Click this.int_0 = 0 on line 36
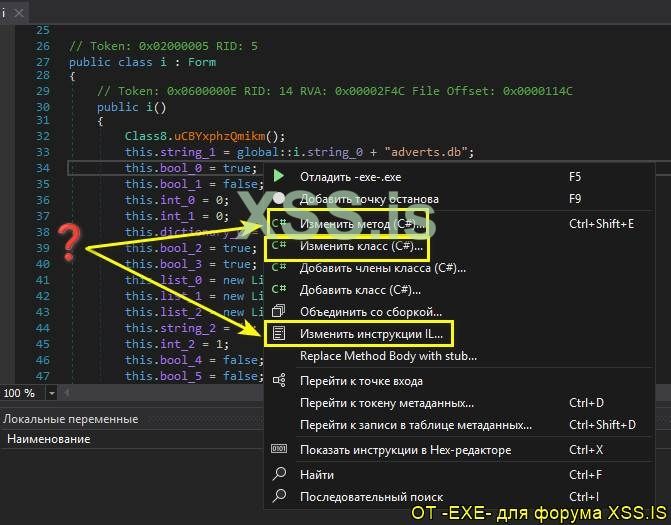671x525 pixels. [x=177, y=200]
